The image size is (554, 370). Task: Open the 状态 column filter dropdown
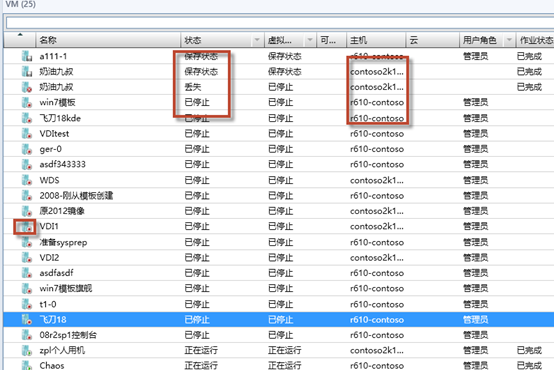257,40
